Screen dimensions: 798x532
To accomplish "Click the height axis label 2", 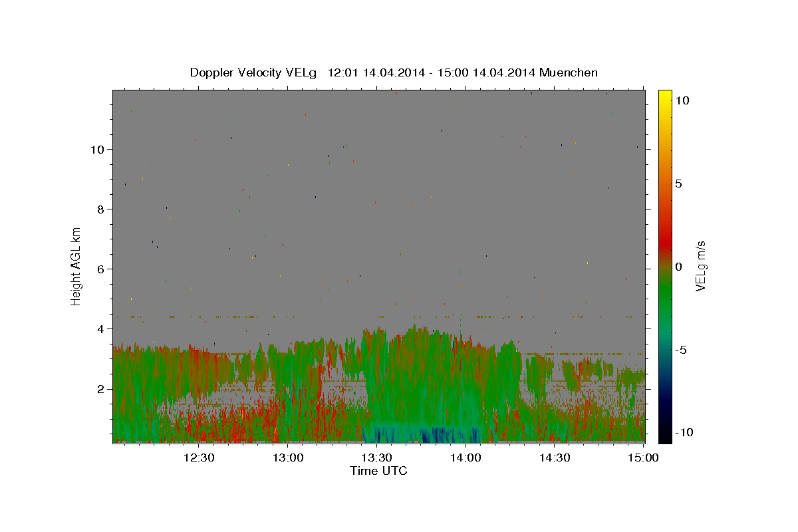I will (x=102, y=388).
